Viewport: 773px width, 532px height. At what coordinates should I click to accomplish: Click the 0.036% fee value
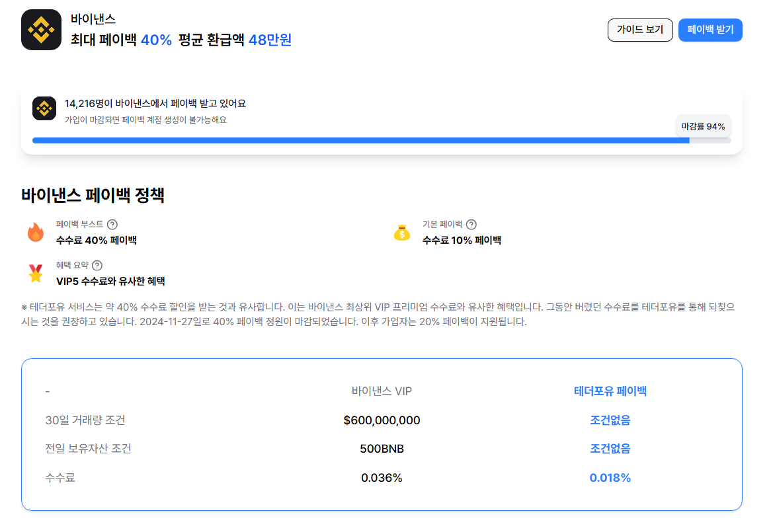pyautogui.click(x=382, y=478)
